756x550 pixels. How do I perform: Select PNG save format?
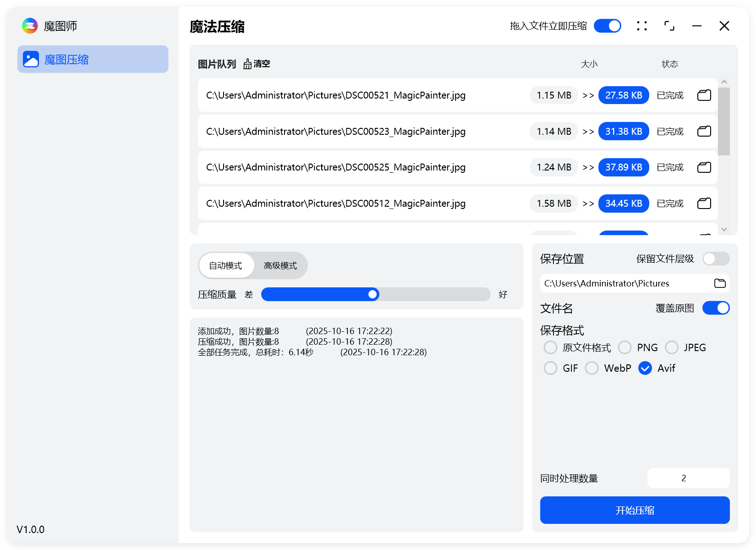click(625, 347)
